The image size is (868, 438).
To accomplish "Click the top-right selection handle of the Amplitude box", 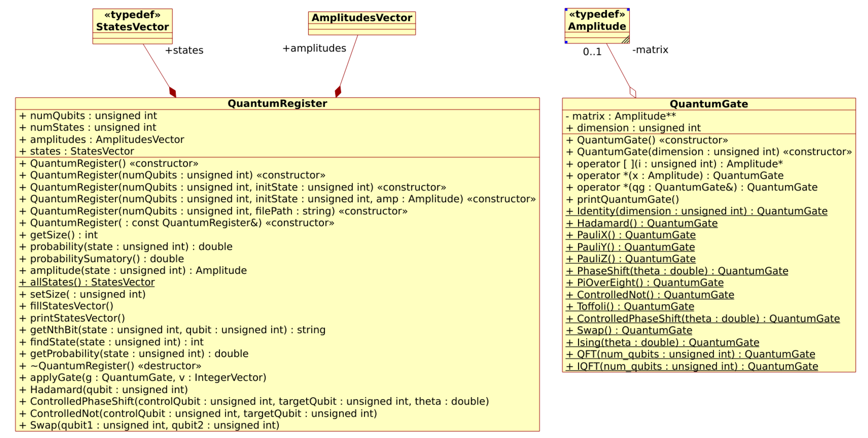I will click(628, 9).
